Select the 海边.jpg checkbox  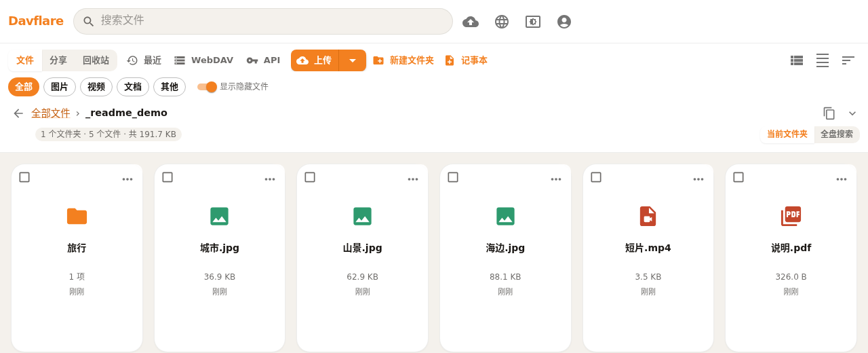[x=453, y=177]
